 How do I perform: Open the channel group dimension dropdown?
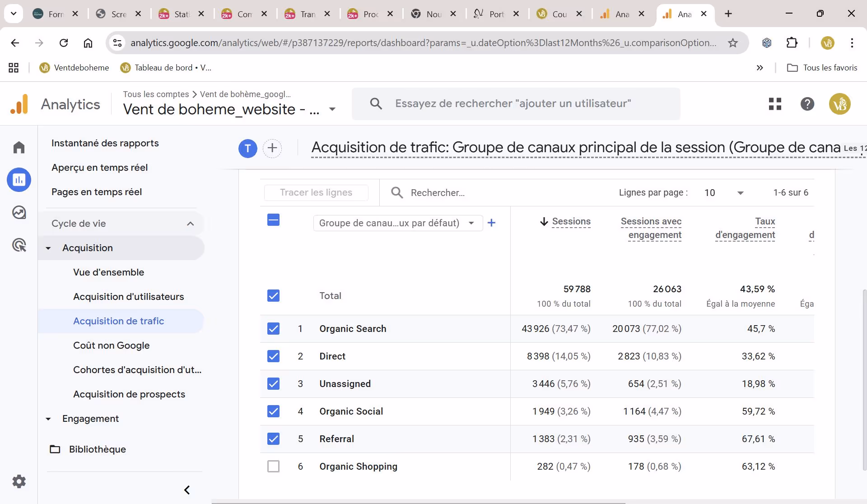pos(397,223)
